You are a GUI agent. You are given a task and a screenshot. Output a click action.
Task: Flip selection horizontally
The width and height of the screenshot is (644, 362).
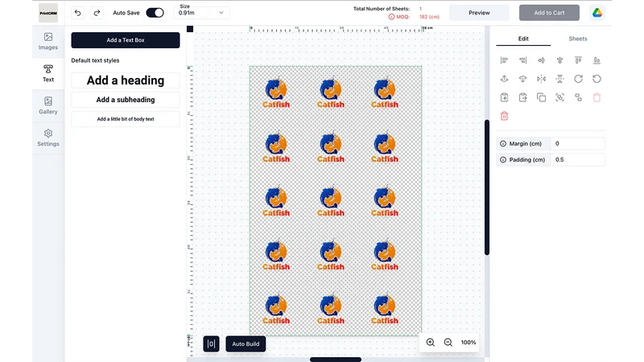click(541, 79)
